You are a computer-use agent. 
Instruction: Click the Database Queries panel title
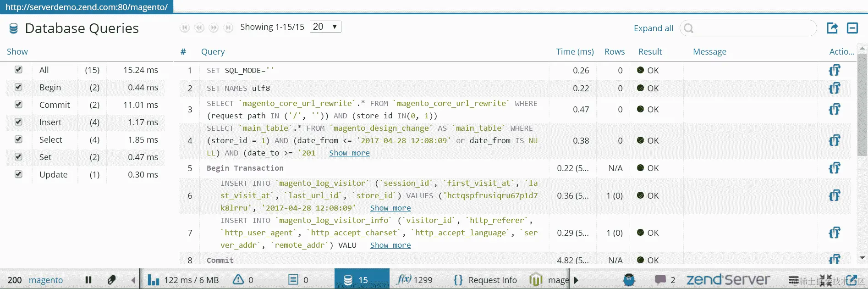click(82, 28)
